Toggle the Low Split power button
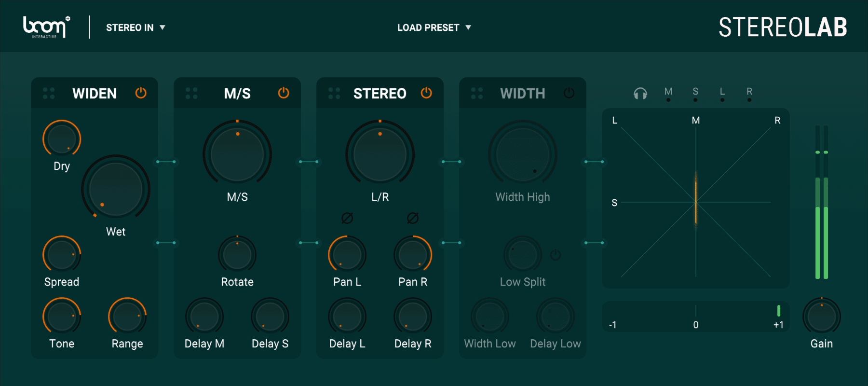Viewport: 868px width, 386px height. (556, 255)
